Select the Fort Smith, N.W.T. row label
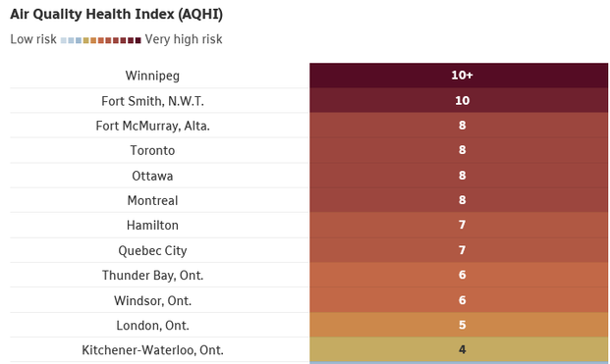 click(152, 101)
